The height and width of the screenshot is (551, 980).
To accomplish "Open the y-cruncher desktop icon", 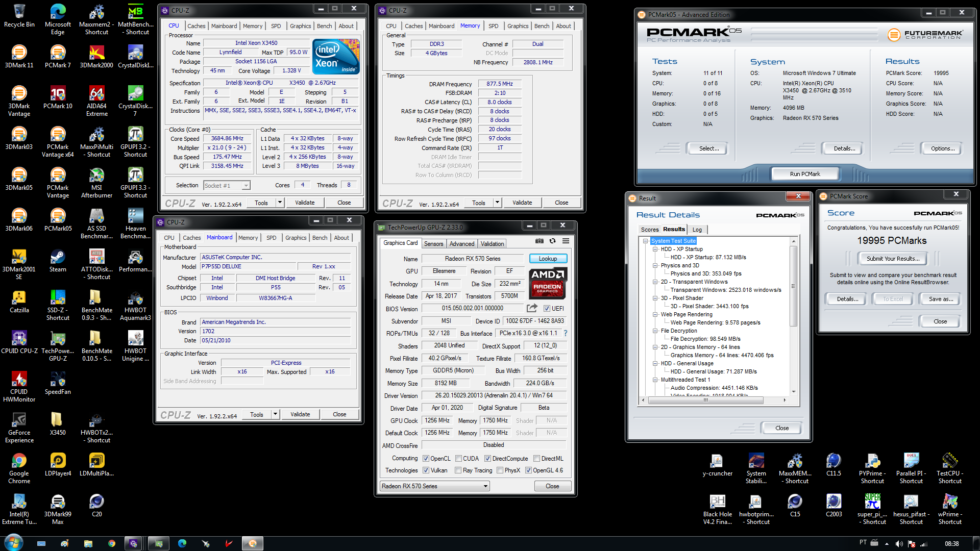I will pyautogui.click(x=717, y=465).
